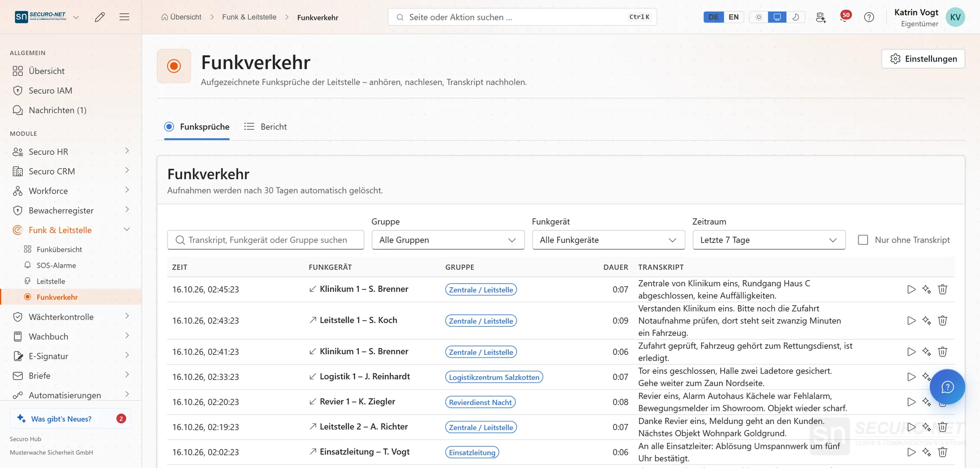Play the 02:41:23 Klinikum 1 recording
Image resolution: width=980 pixels, height=468 pixels.
911,352
